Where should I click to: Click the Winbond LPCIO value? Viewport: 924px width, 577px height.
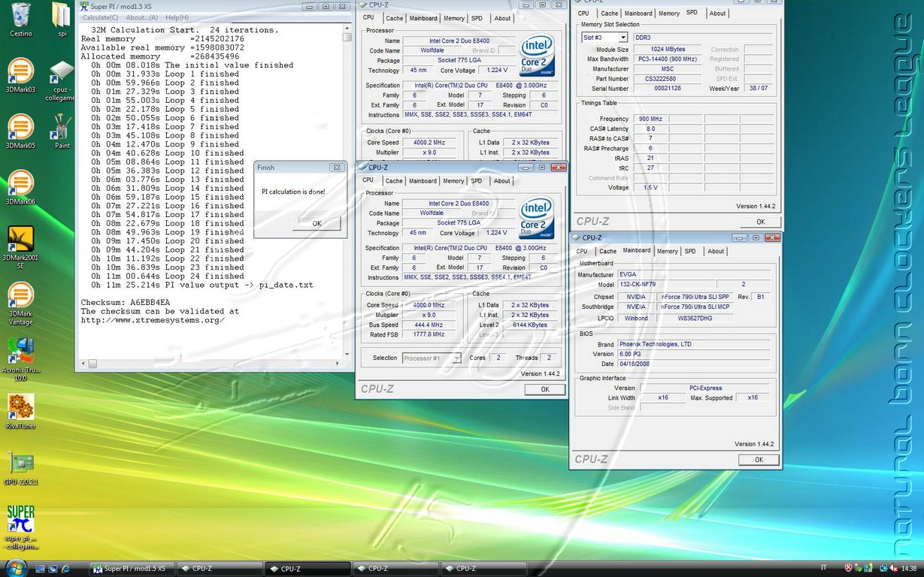click(635, 318)
